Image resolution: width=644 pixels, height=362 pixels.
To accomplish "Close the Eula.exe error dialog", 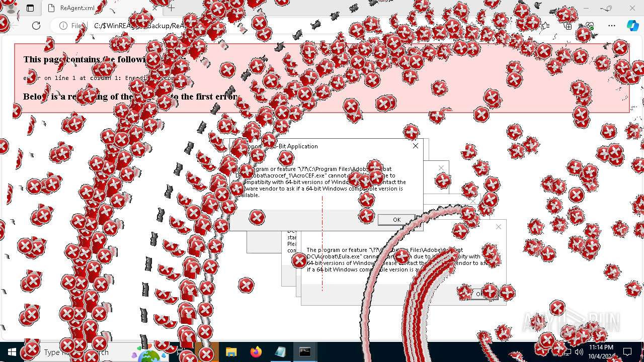I will click(499, 227).
